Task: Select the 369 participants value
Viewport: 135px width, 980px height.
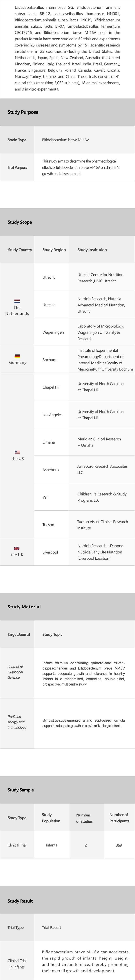Action: 119,845
